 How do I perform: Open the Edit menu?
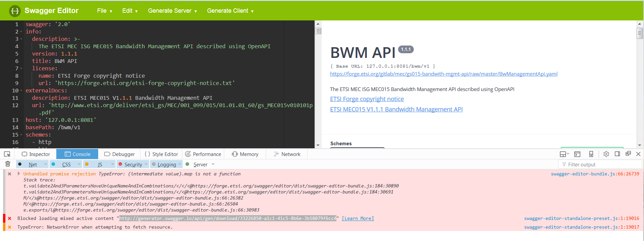click(x=130, y=11)
